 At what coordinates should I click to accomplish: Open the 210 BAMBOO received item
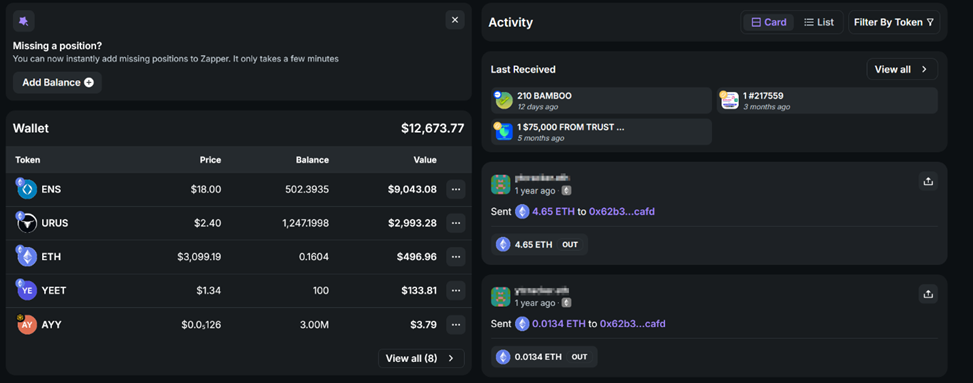601,101
